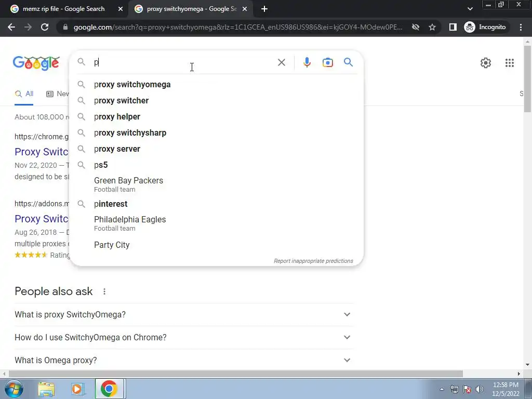Click the blue magnifier search button
The image size is (532, 399).
pos(348,62)
